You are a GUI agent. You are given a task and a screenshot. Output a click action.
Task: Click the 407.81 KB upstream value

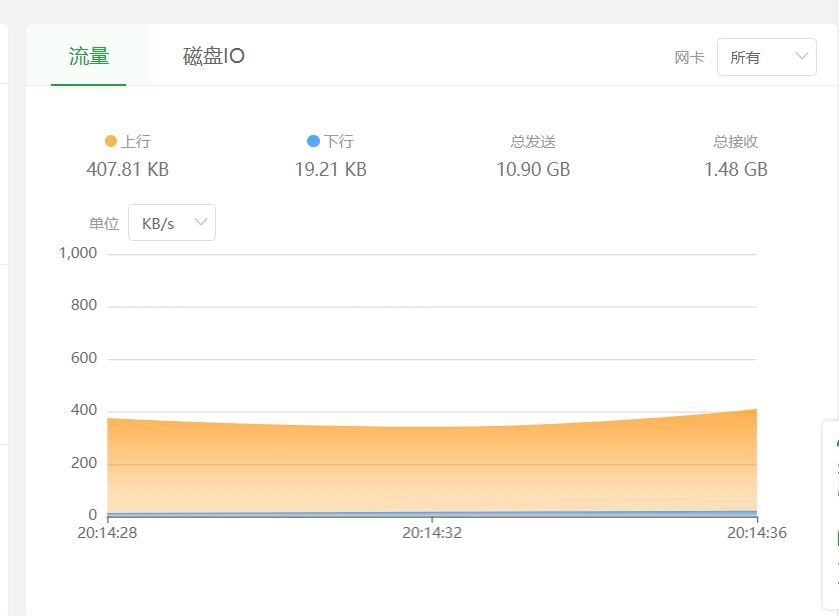tap(128, 170)
